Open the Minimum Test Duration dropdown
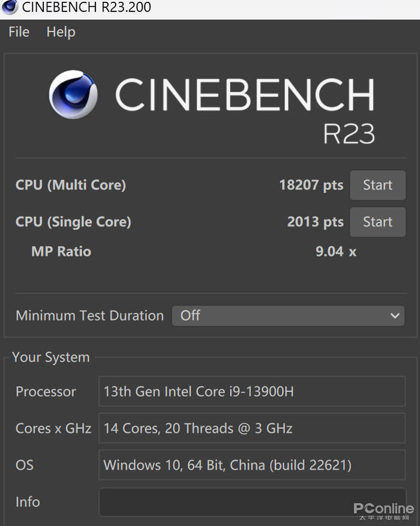 288,316
